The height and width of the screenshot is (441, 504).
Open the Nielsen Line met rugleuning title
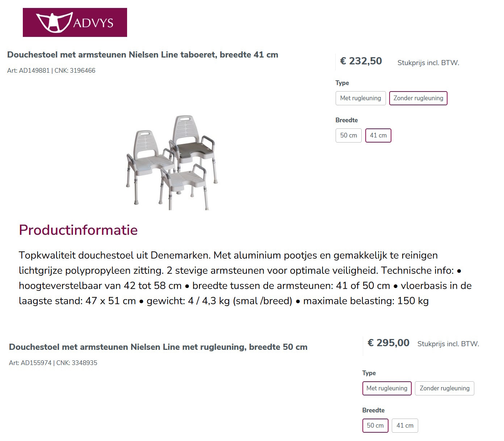pos(158,347)
